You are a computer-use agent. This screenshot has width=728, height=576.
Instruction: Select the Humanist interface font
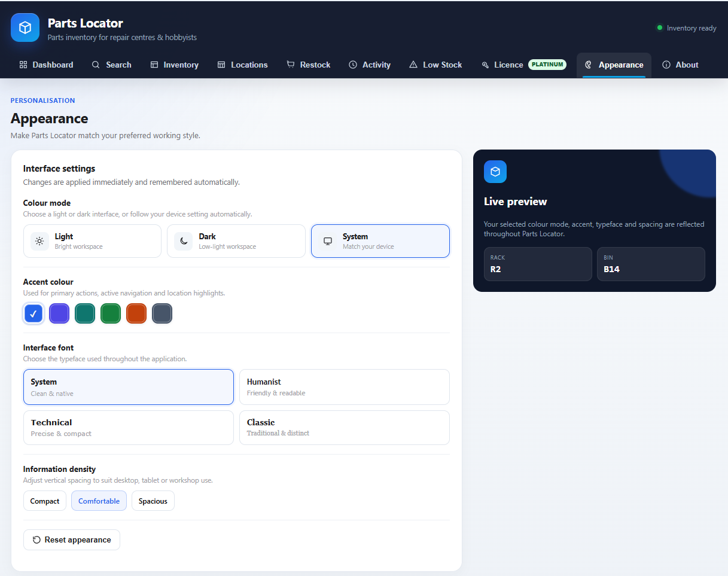click(345, 387)
